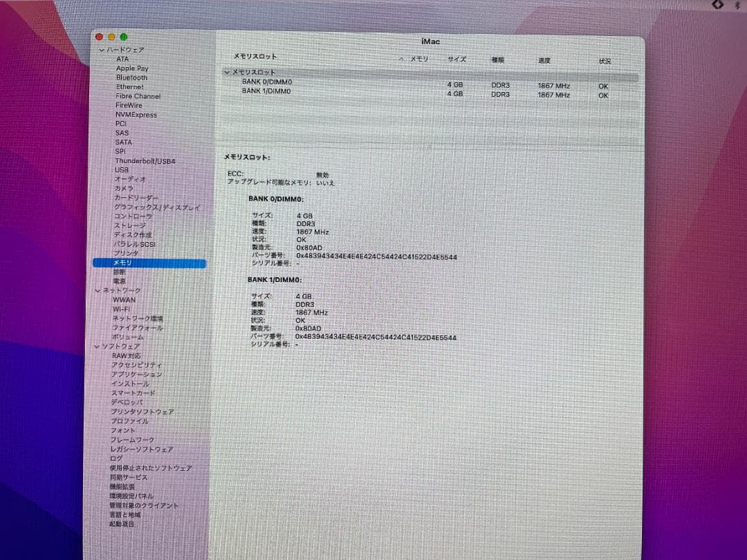
Task: Collapse the ソフトウェア section in the sidebar
Action: (98, 346)
